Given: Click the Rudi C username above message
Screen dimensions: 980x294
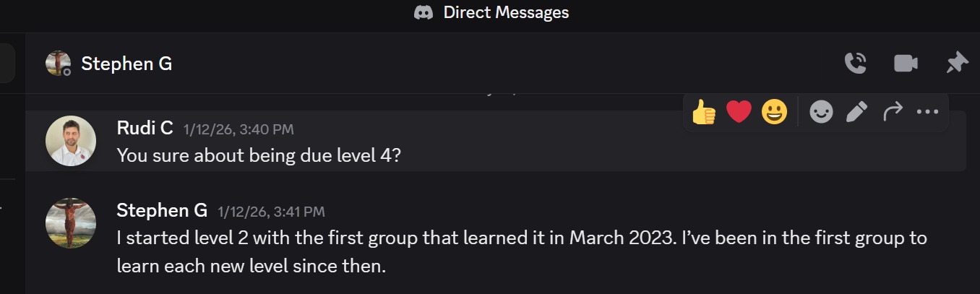Looking at the screenshot, I should [145, 129].
